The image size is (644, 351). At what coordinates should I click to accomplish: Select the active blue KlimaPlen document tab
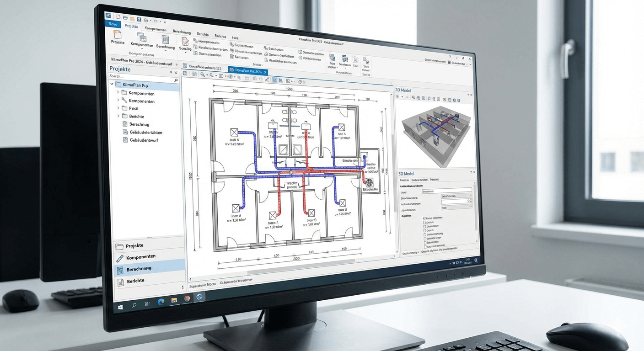[247, 71]
